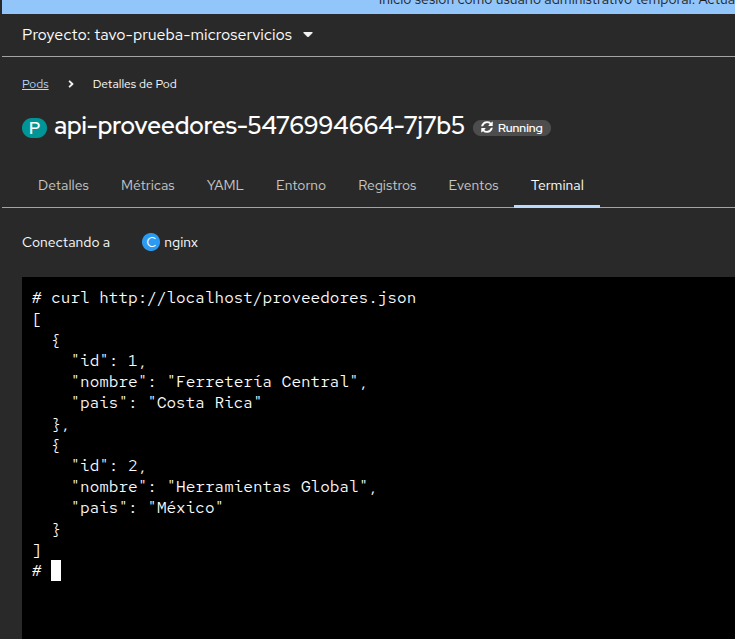
Task: Show the Eventos tab
Action: 473,185
